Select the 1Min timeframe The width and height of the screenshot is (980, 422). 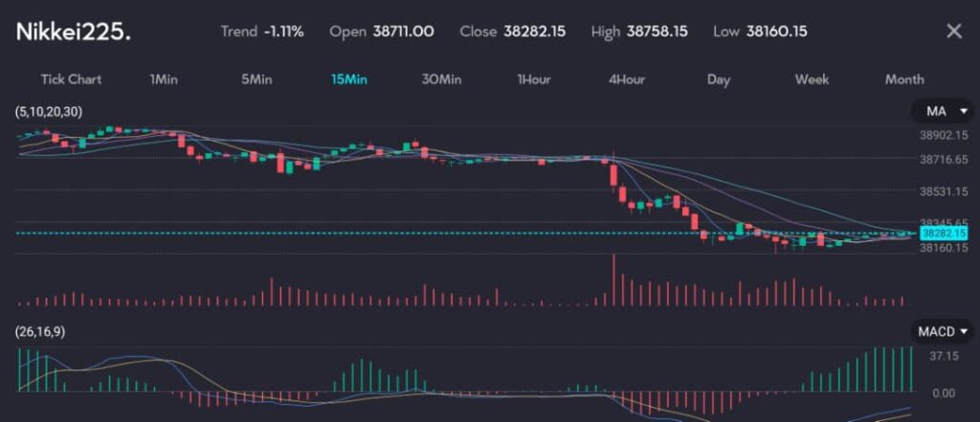click(164, 79)
